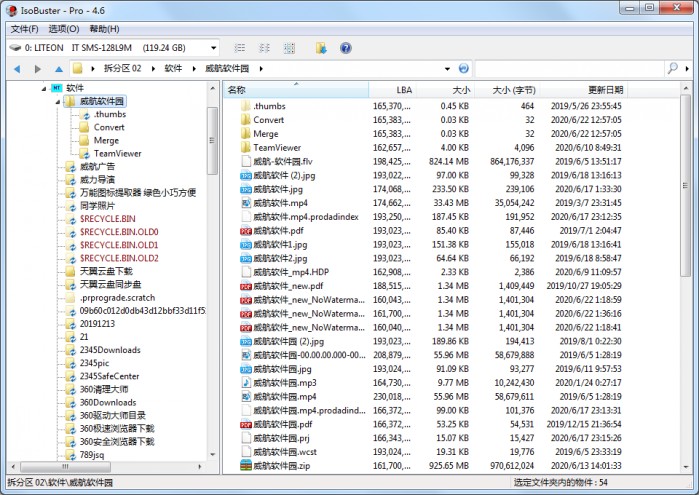This screenshot has height=495, width=699.
Task: Open the 文件(F) menu
Action: (x=25, y=29)
